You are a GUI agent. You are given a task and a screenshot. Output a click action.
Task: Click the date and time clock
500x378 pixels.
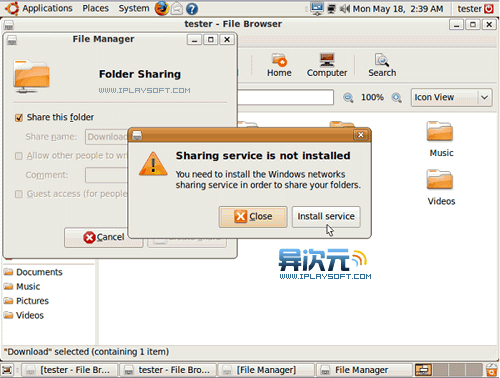[398, 9]
